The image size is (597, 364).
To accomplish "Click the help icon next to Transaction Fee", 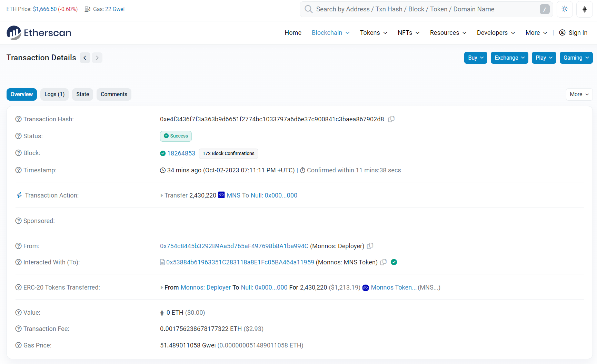I will (x=19, y=329).
